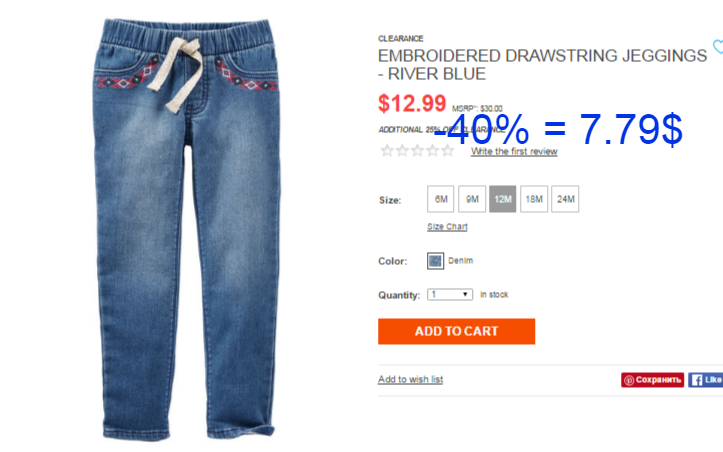Rate three stars in the reviews

point(417,150)
